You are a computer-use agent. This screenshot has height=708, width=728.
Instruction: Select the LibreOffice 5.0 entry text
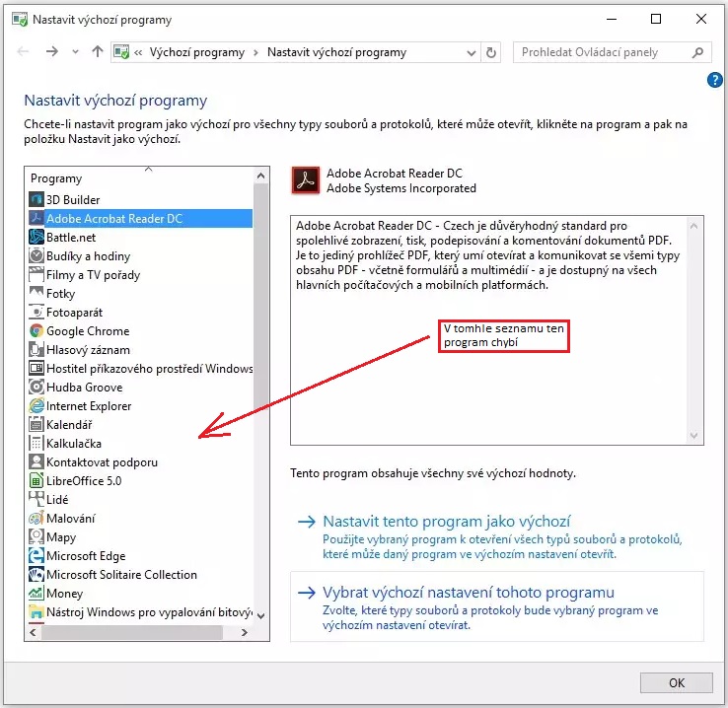pyautogui.click(x=84, y=481)
